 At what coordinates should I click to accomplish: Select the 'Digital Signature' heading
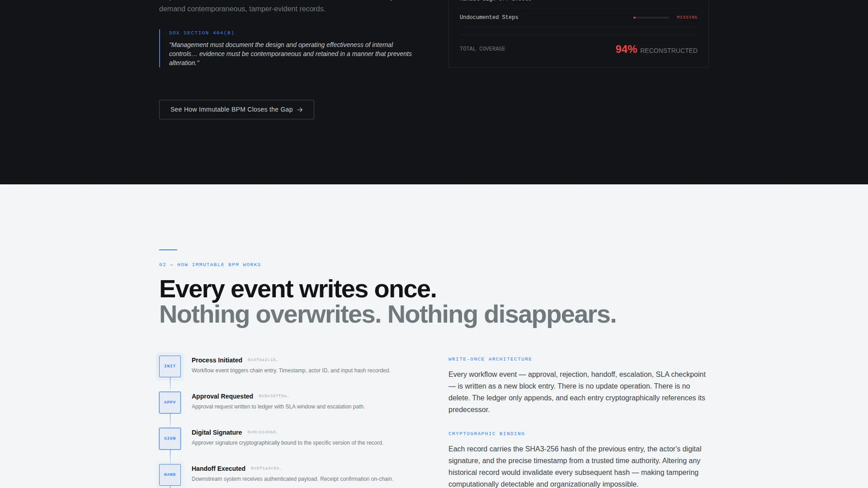pos(217,432)
